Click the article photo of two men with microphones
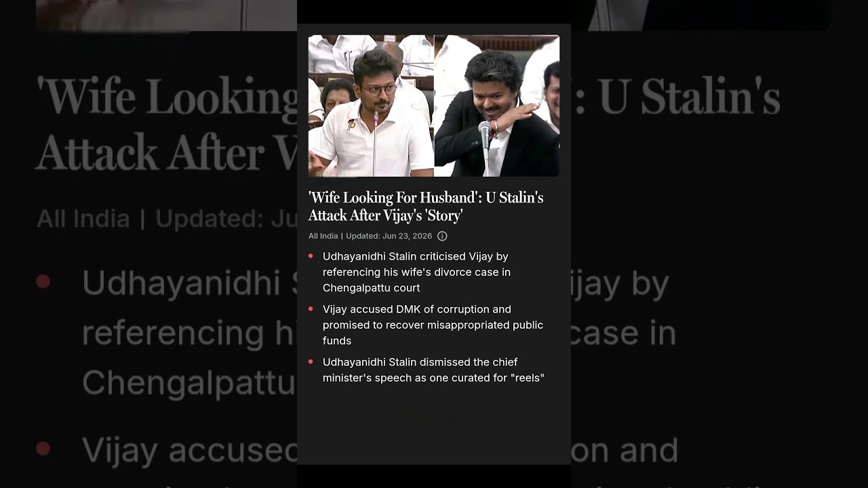The height and width of the screenshot is (488, 868). [434, 106]
